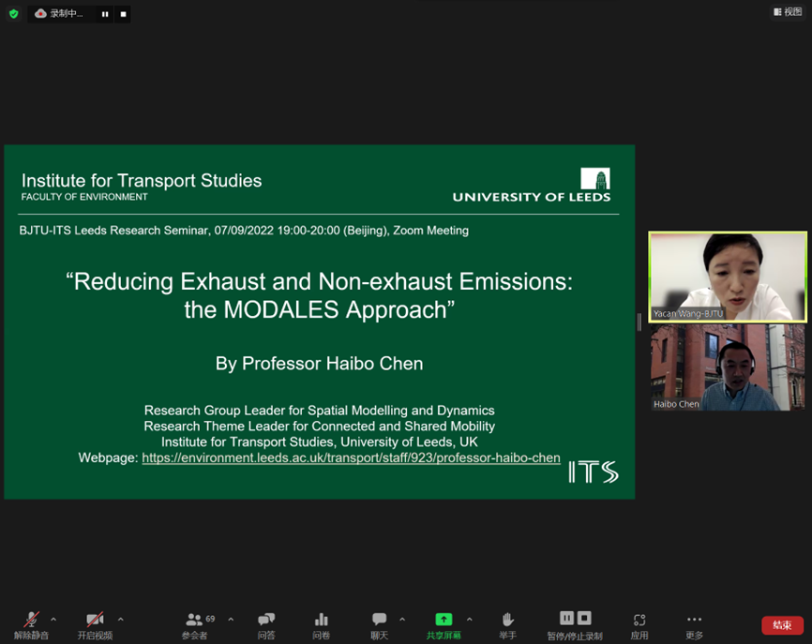The height and width of the screenshot is (644, 812).
Task: Open the professor-haibo-chen webpage link on slide
Action: click(x=351, y=457)
